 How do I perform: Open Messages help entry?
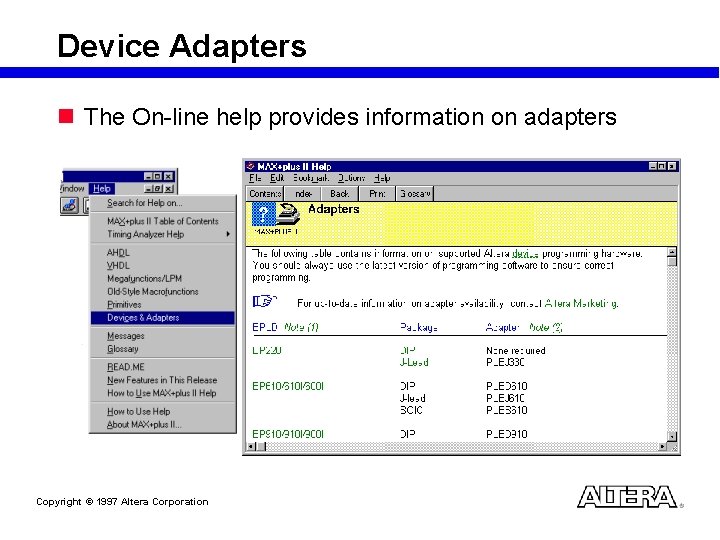[x=125, y=336]
